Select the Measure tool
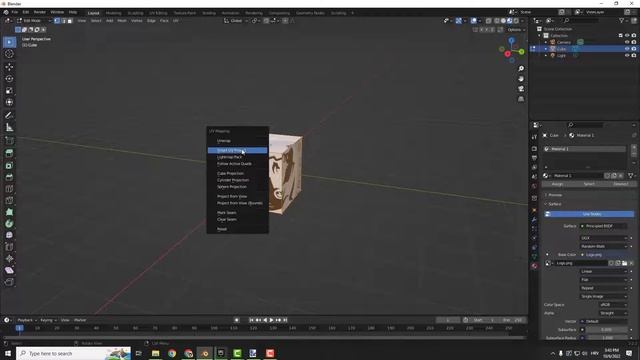Image resolution: width=640 pixels, height=360 pixels. [9, 127]
